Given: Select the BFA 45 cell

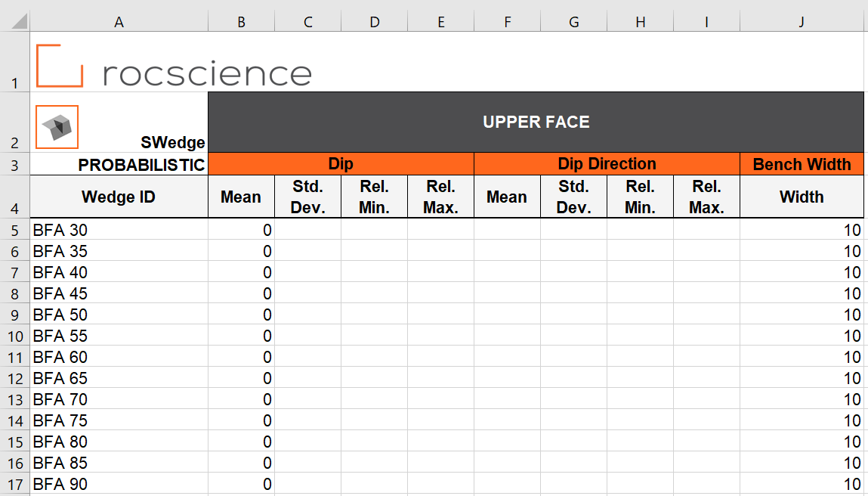Looking at the screenshot, I should (x=119, y=293).
